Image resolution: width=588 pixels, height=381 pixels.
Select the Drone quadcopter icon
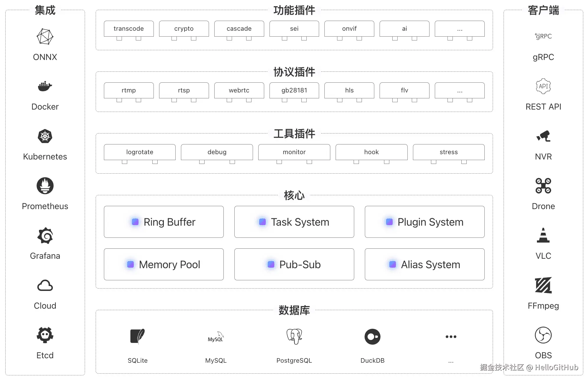[543, 186]
